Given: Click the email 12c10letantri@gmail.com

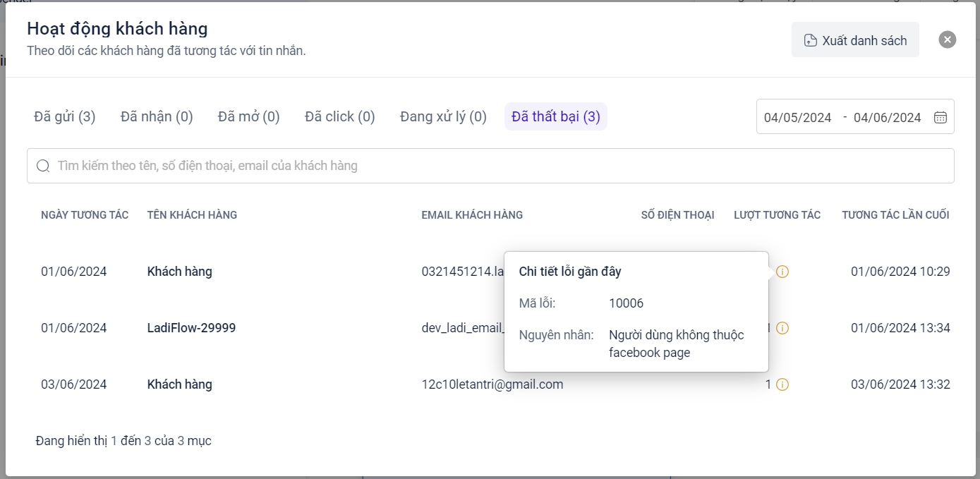Looking at the screenshot, I should 492,384.
